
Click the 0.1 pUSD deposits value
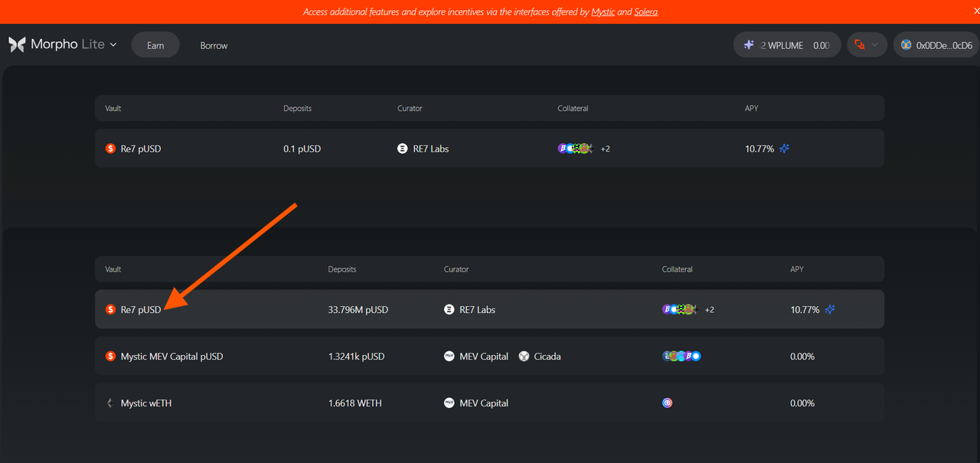(x=302, y=148)
